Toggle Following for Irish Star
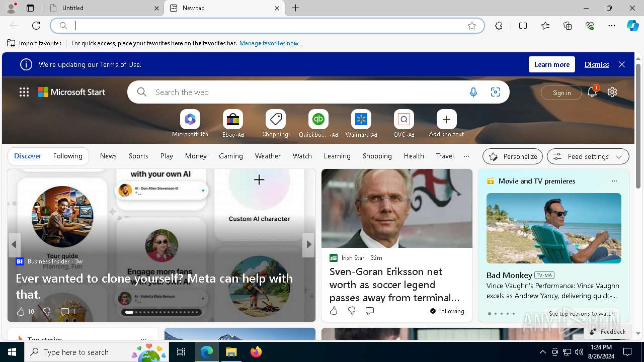Viewport: 644px width, 362px height. pos(447,311)
